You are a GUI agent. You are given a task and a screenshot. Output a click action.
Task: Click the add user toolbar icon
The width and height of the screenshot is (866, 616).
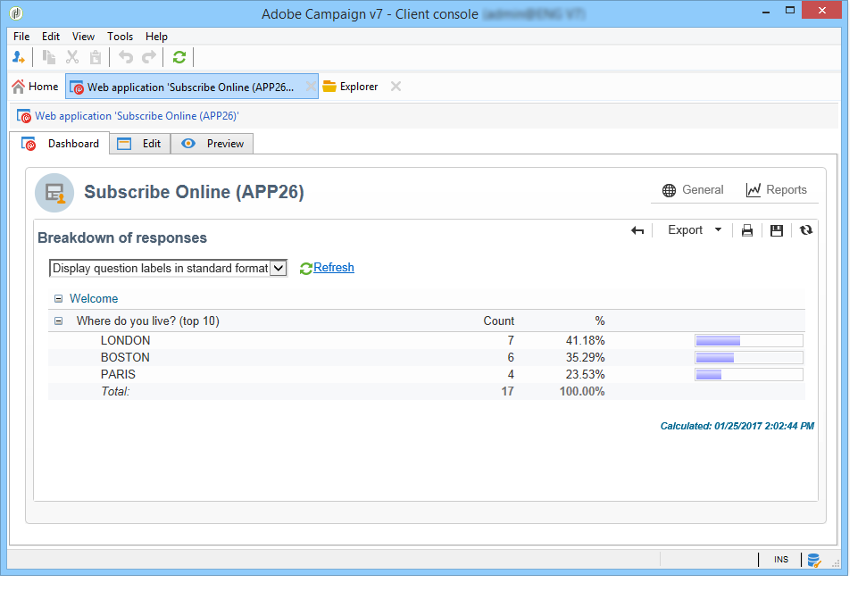tap(19, 57)
